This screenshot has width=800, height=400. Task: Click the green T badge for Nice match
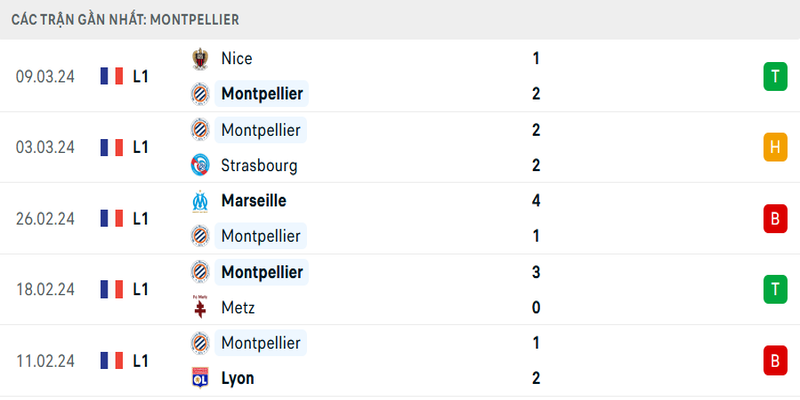774,76
